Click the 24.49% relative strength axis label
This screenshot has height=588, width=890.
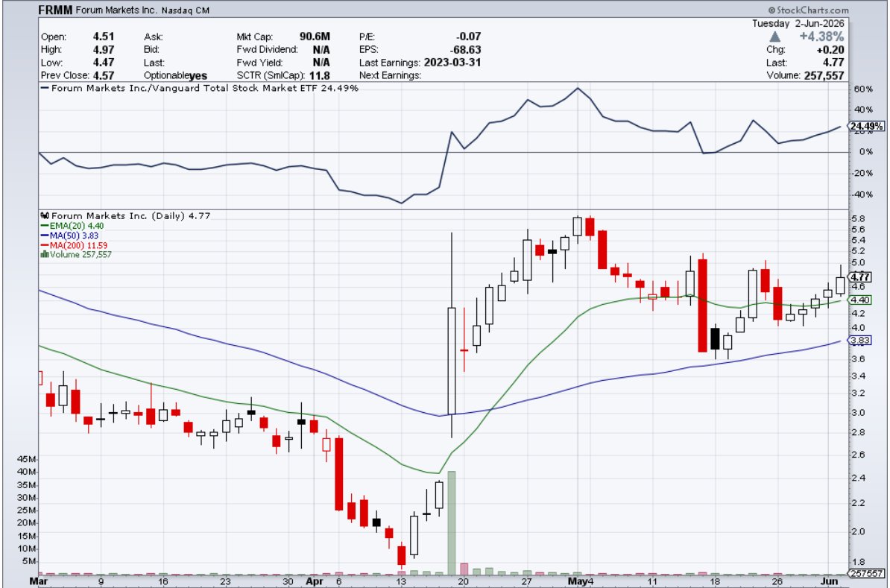[x=865, y=127]
